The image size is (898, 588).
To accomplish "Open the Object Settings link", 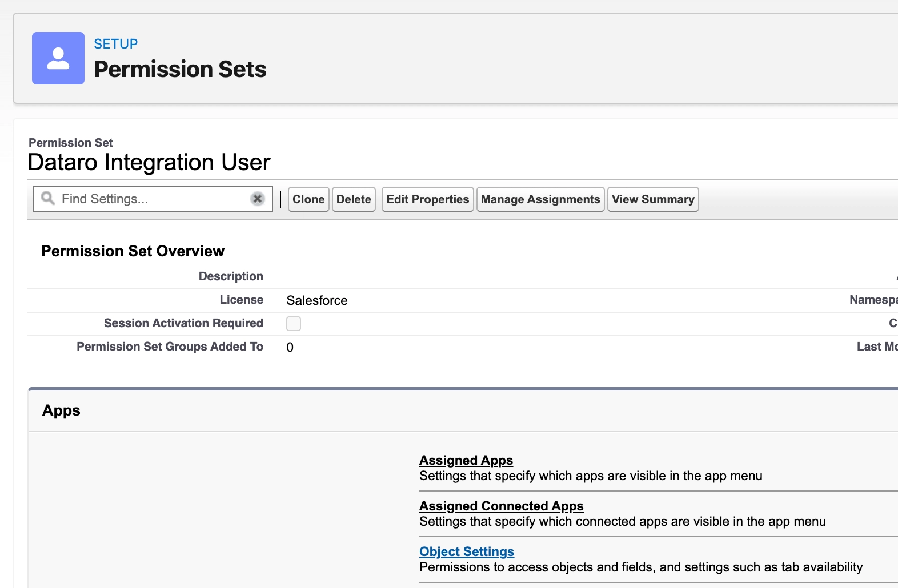I will tap(467, 551).
